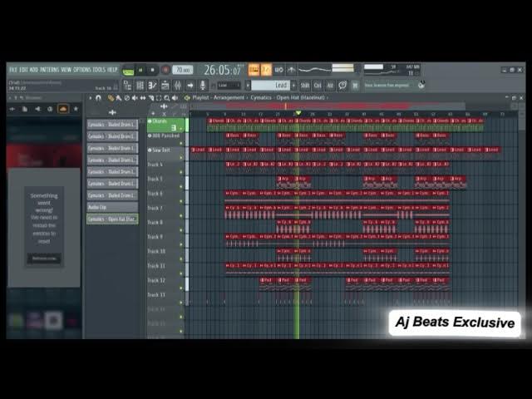Click the green playhead marker on the timeline
Image resolution: width=532 pixels, height=399 pixels.
coord(298,113)
